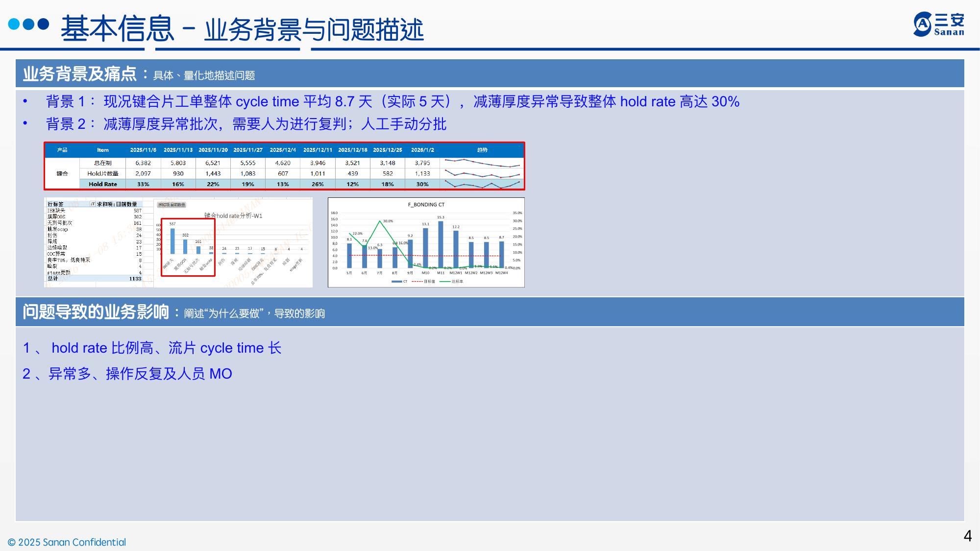Select the 背景 2 bullet line
The image size is (980, 551).
click(x=246, y=124)
